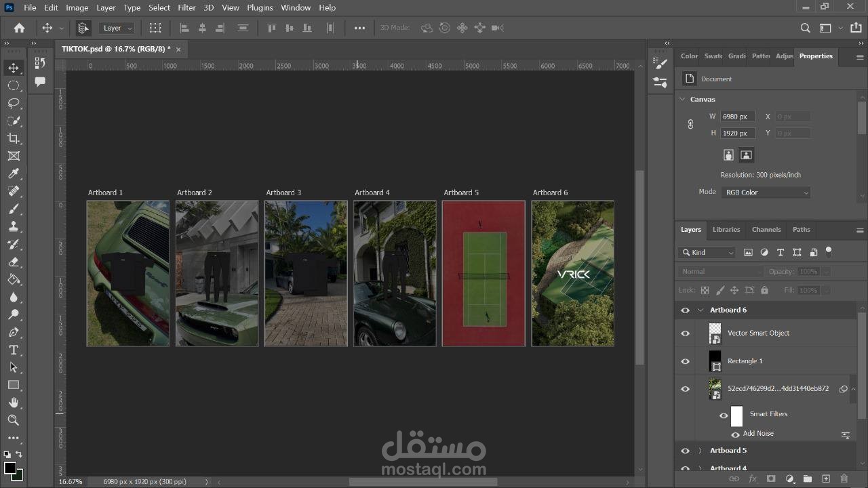The height and width of the screenshot is (488, 868).
Task: Select the Eraser tool
Action: 13,262
